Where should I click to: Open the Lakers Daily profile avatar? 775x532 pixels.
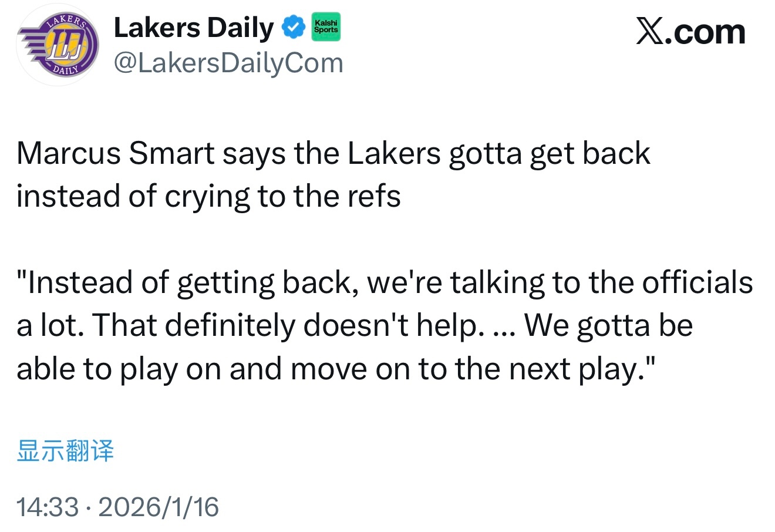[58, 46]
